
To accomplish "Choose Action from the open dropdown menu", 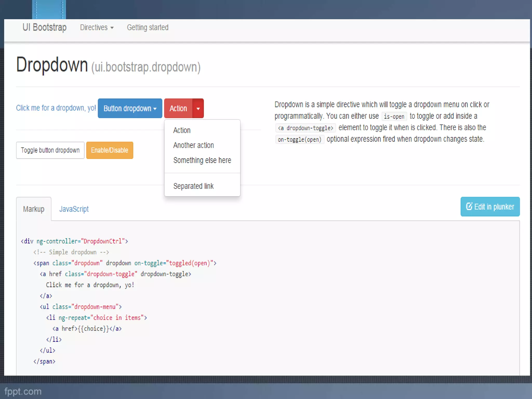I will 182,130.
